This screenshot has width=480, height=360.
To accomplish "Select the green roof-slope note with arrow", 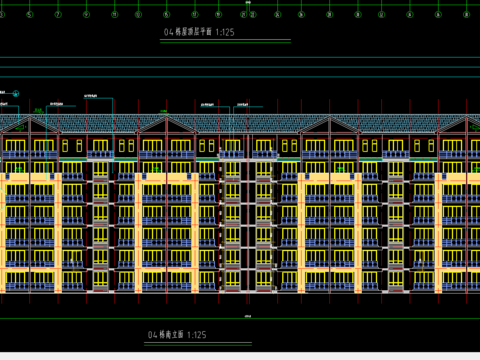I will (x=21, y=127).
